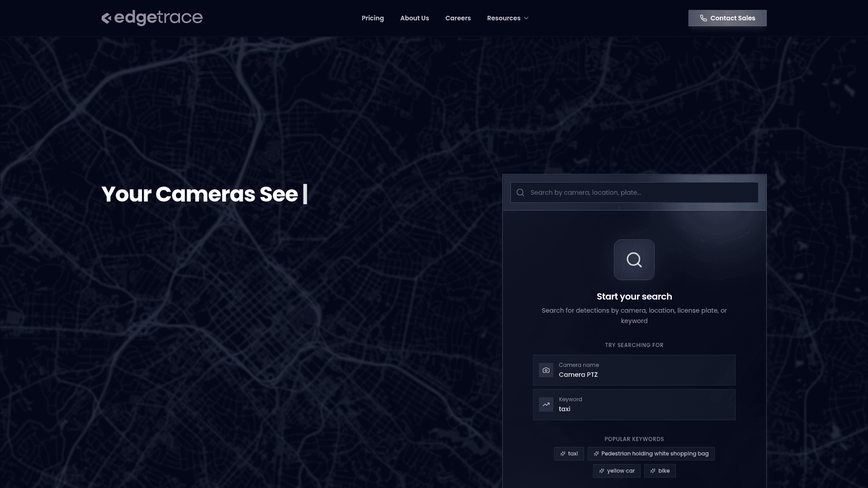Click the Contact Sales button

coord(727,18)
